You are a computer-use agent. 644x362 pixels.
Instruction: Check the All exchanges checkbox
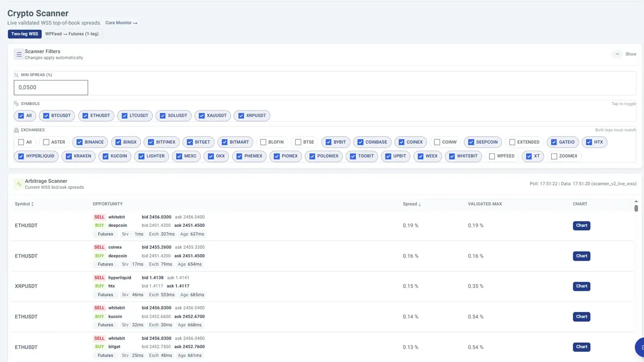[21, 142]
